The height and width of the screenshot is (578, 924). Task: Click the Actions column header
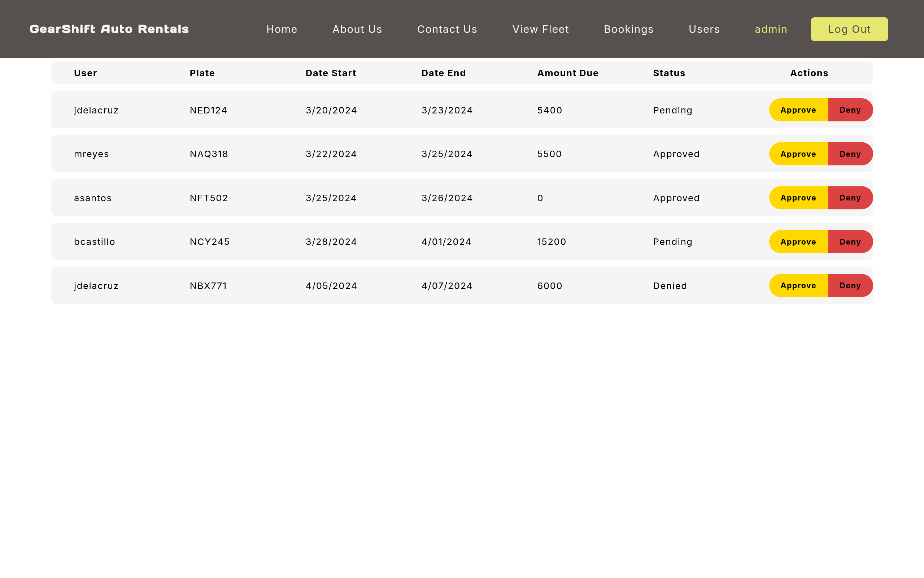tap(809, 73)
